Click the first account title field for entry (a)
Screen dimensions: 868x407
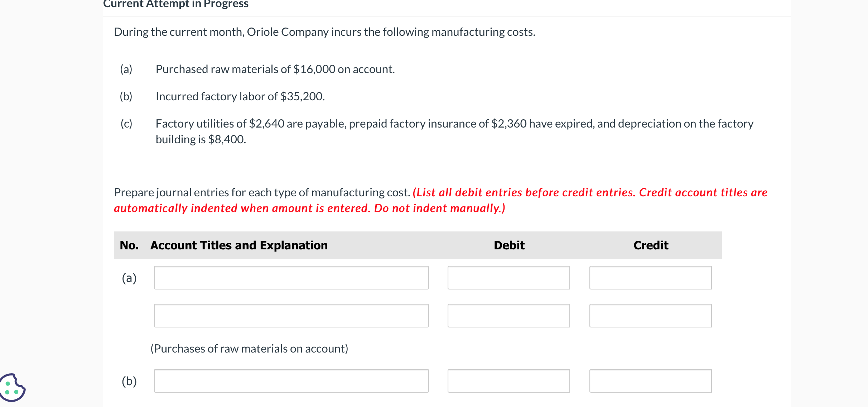tap(291, 278)
